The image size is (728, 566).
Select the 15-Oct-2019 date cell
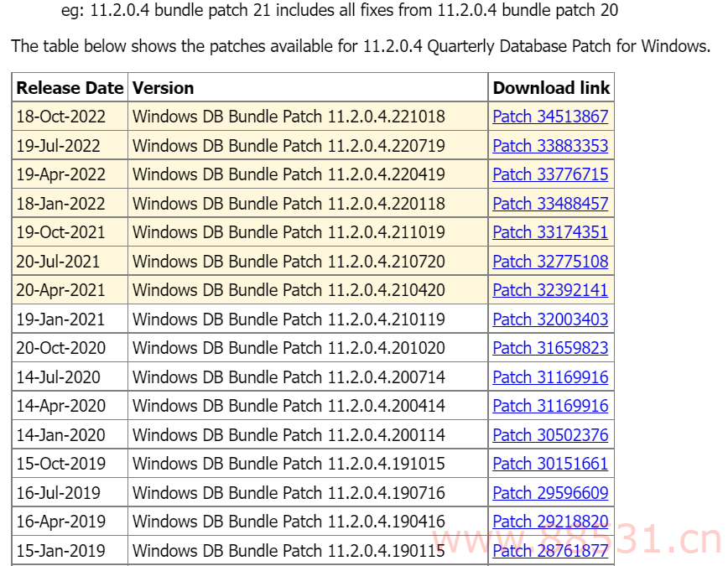[70, 464]
